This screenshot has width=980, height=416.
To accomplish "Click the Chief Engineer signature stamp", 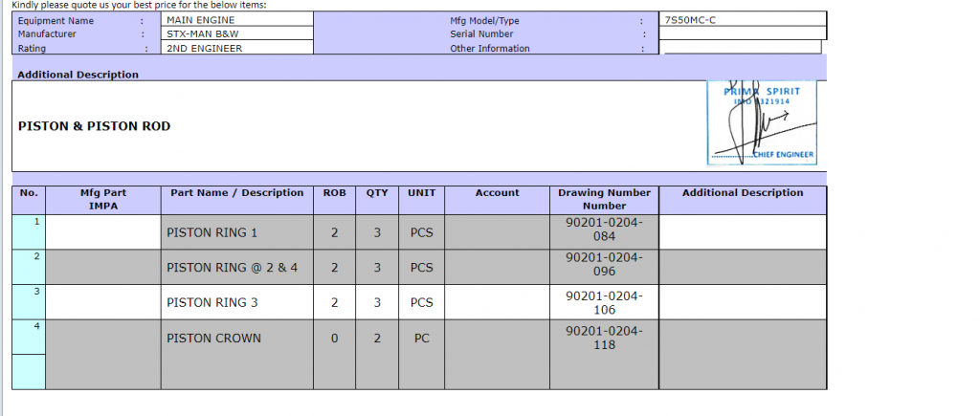I will 761,121.
